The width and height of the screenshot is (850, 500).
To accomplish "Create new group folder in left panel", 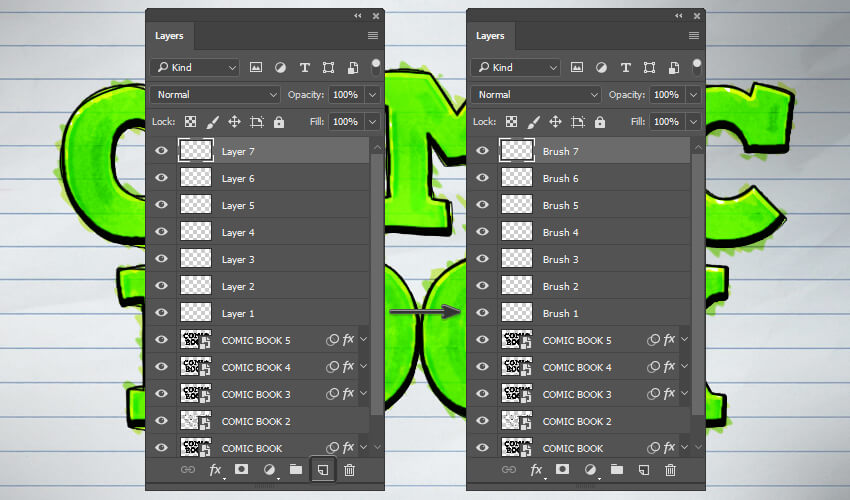I will click(x=295, y=469).
